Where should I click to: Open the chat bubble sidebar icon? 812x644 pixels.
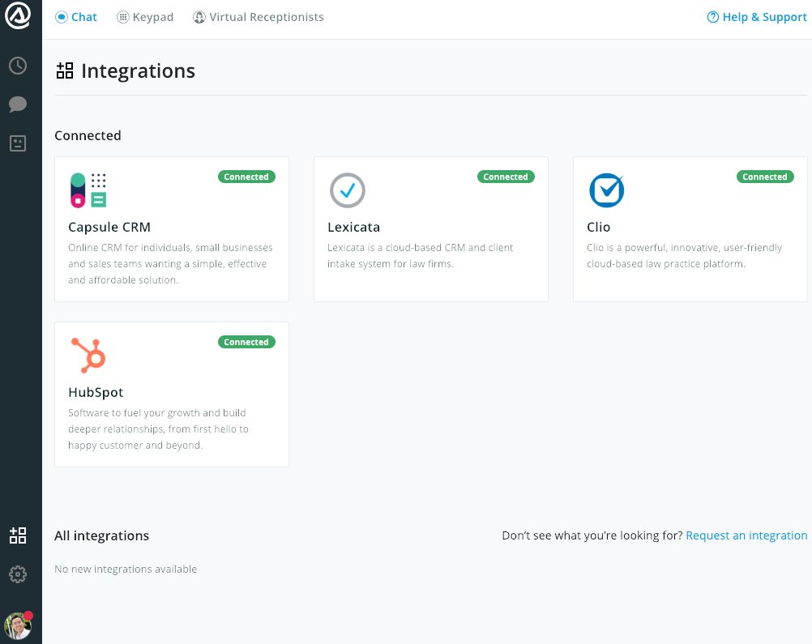pyautogui.click(x=18, y=104)
